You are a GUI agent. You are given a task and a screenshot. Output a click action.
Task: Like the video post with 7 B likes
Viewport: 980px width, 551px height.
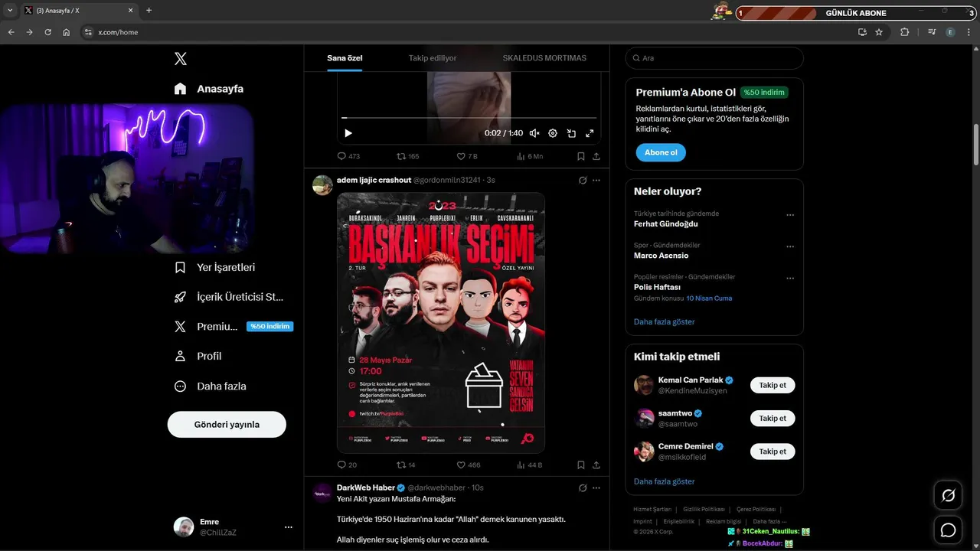[x=467, y=156]
